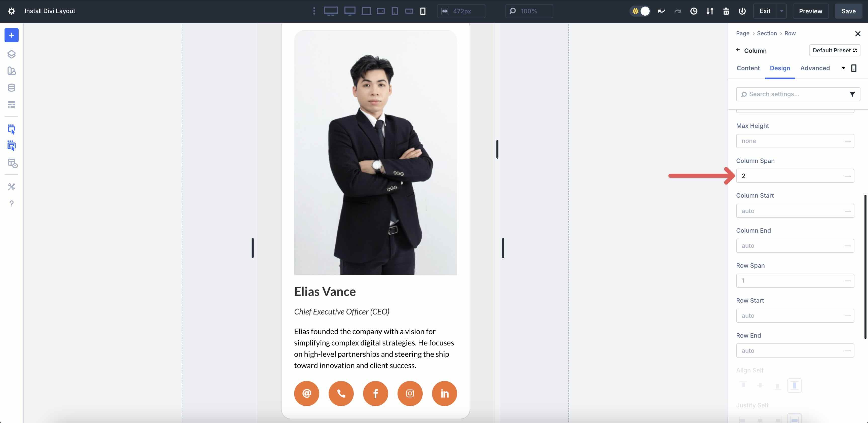This screenshot has width=868, height=423.
Task: Toggle the light/dark mode switch
Action: (x=640, y=11)
